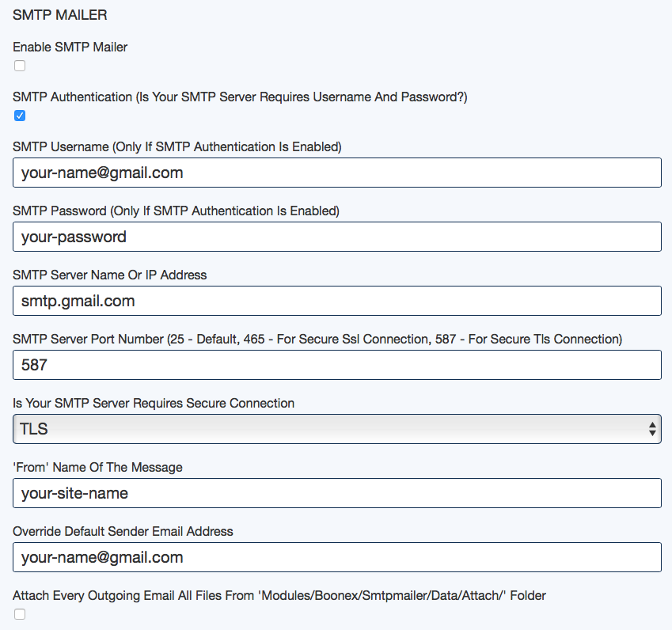Click the 'Requires Secure Connection' label
This screenshot has height=630, width=672.
tap(154, 404)
